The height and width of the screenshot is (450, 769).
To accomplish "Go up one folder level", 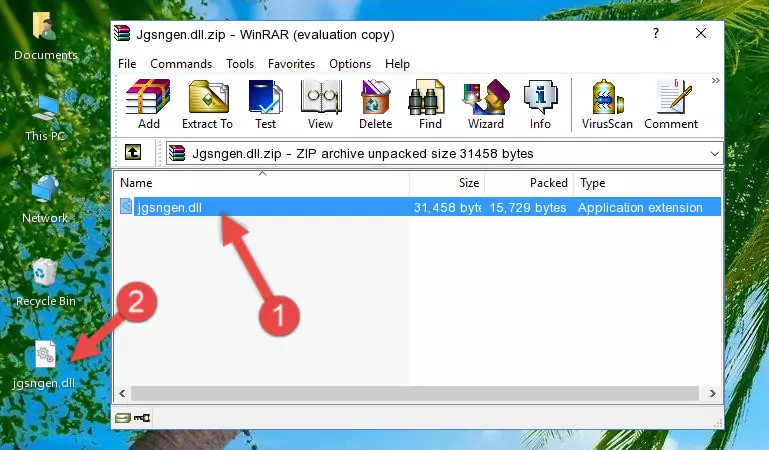I will [133, 152].
